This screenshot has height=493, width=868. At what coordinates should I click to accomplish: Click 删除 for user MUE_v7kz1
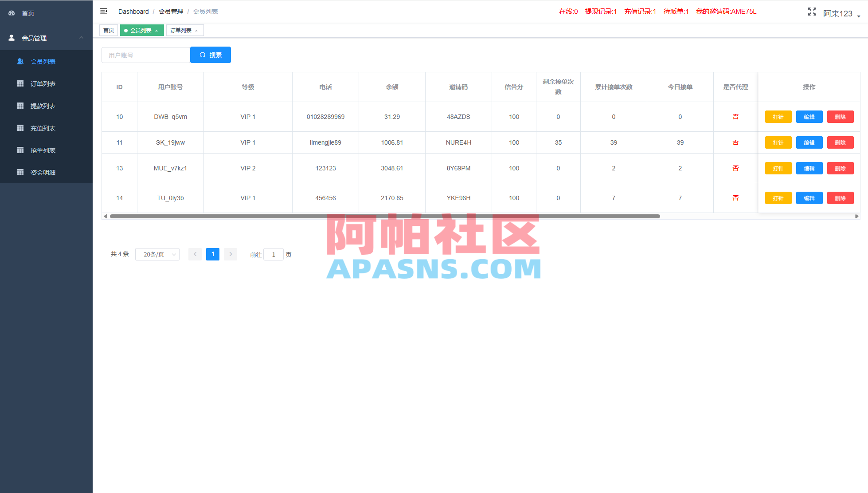coord(840,168)
